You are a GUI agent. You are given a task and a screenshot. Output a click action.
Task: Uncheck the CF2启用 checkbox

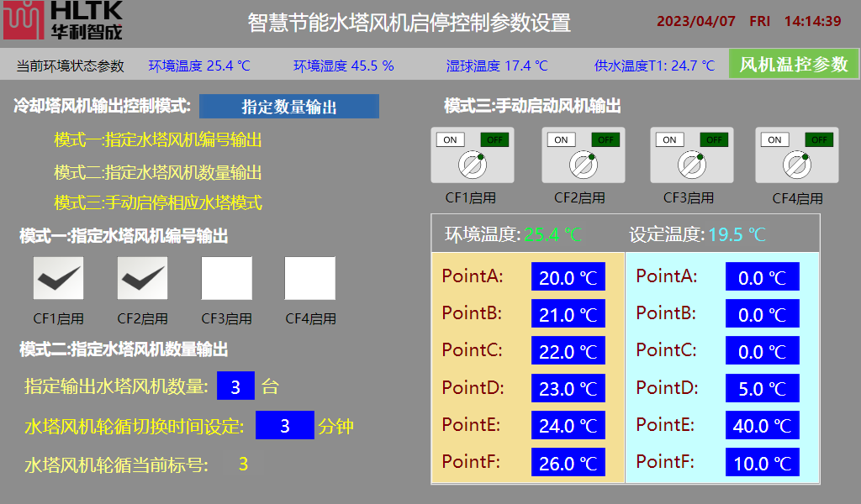[142, 278]
